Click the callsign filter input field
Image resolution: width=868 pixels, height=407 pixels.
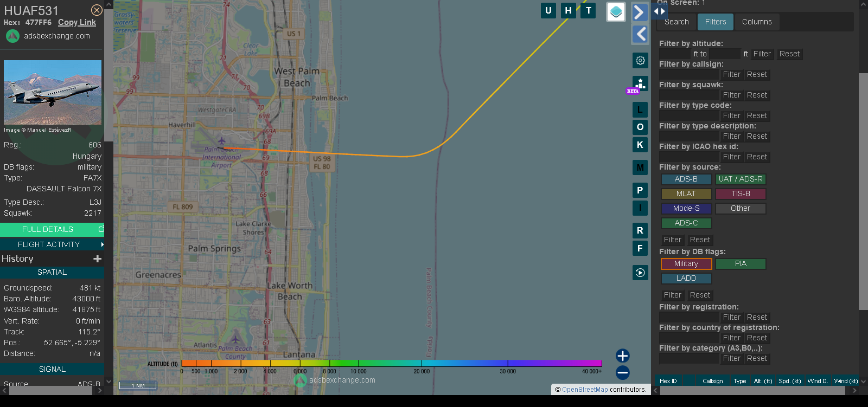pyautogui.click(x=689, y=74)
